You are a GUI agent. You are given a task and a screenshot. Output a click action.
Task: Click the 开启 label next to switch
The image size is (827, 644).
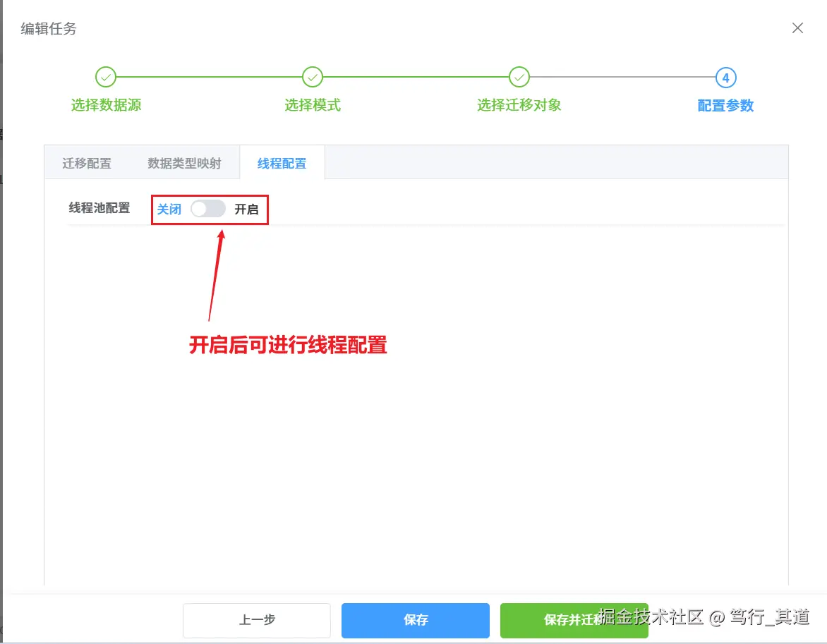tap(248, 208)
